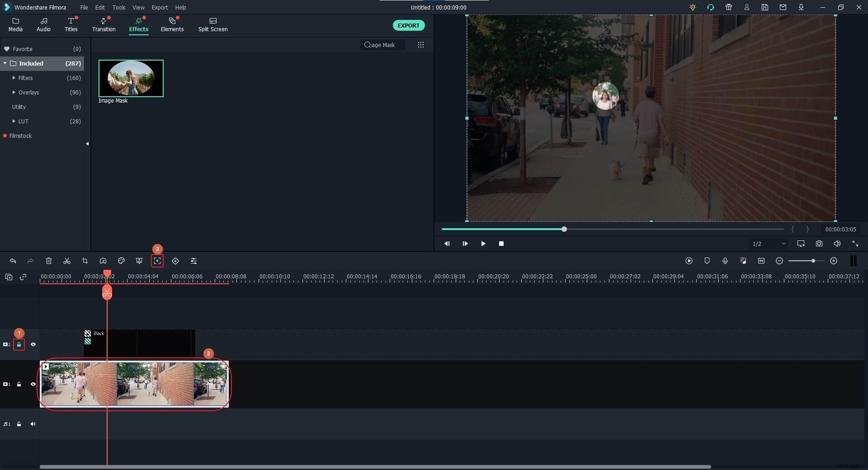Take a snapshot of the preview
The image size is (868, 470).
(x=819, y=244)
